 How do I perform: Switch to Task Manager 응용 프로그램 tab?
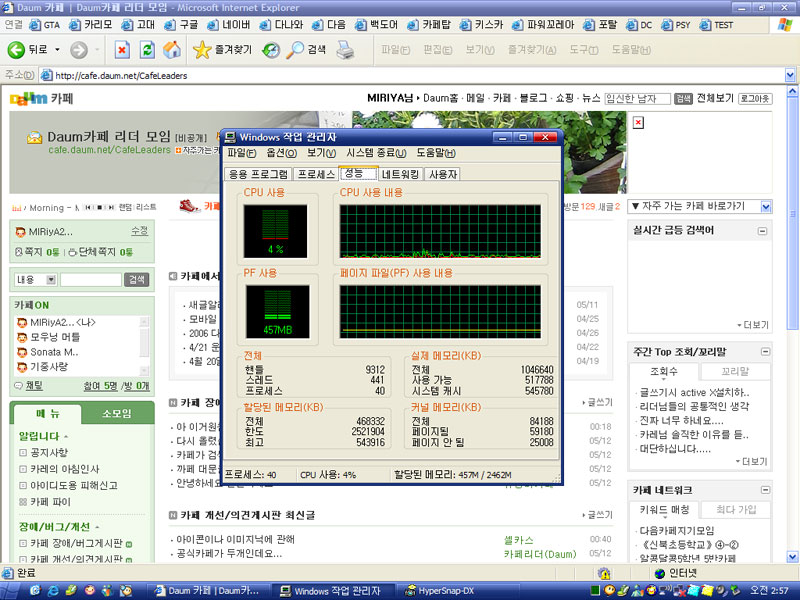pos(258,174)
